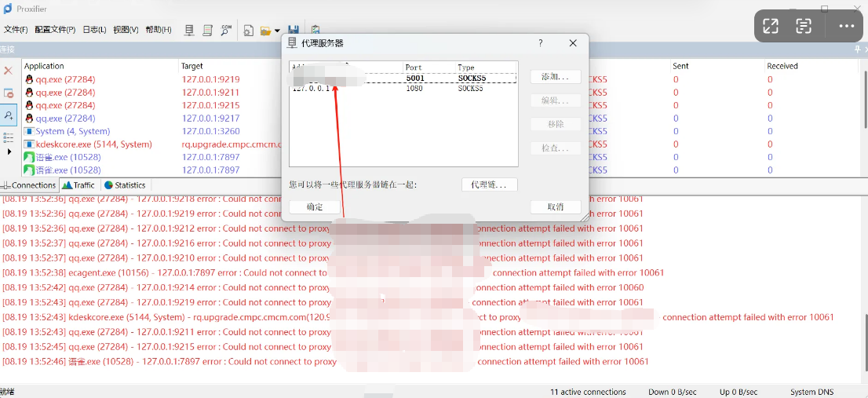Image resolution: width=868 pixels, height=398 pixels.
Task: Switch to the Traffic tab
Action: [x=78, y=185]
